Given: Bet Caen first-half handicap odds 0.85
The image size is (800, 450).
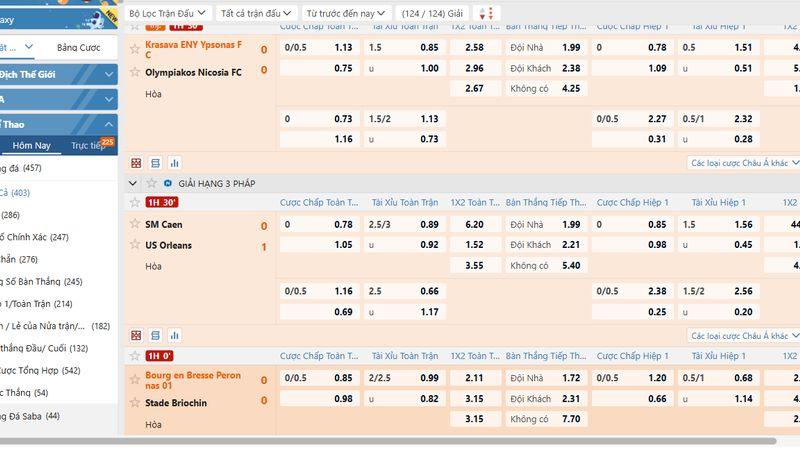Looking at the screenshot, I should click(x=633, y=224).
